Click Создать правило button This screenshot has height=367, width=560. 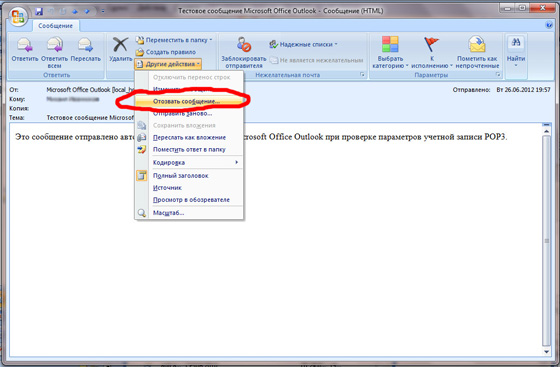[166, 52]
